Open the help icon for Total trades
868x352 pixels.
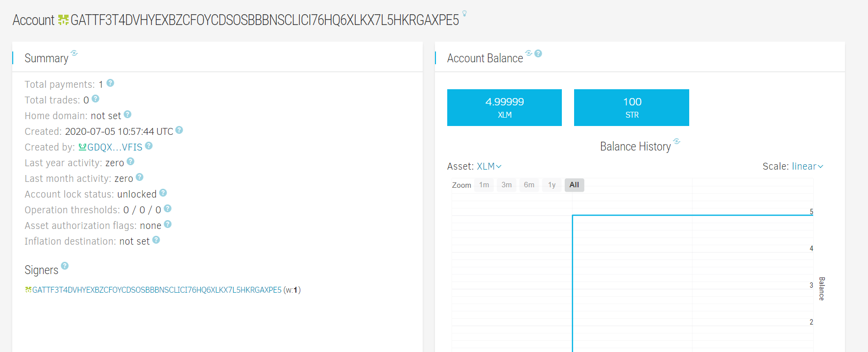click(96, 99)
